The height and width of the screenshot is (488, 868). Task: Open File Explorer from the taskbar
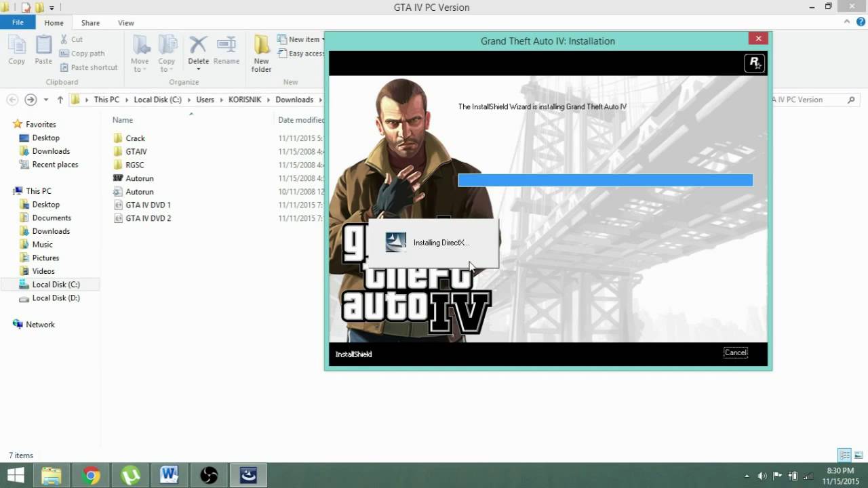pyautogui.click(x=52, y=476)
